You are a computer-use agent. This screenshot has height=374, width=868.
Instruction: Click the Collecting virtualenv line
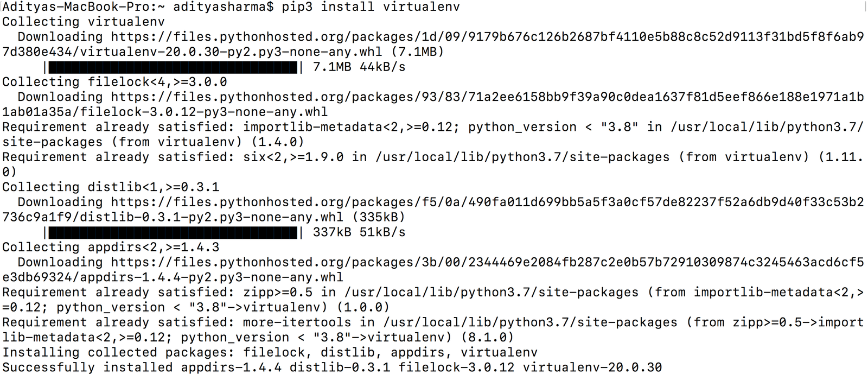click(84, 22)
